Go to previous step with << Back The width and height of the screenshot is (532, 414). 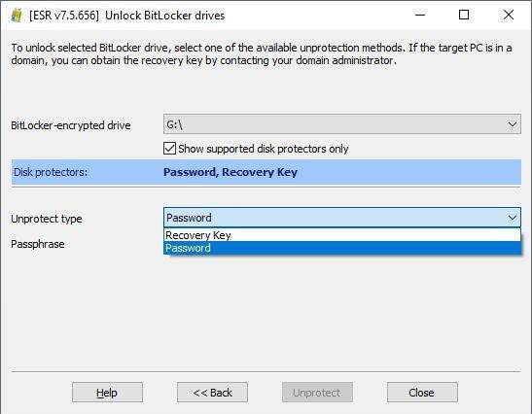tap(212, 393)
